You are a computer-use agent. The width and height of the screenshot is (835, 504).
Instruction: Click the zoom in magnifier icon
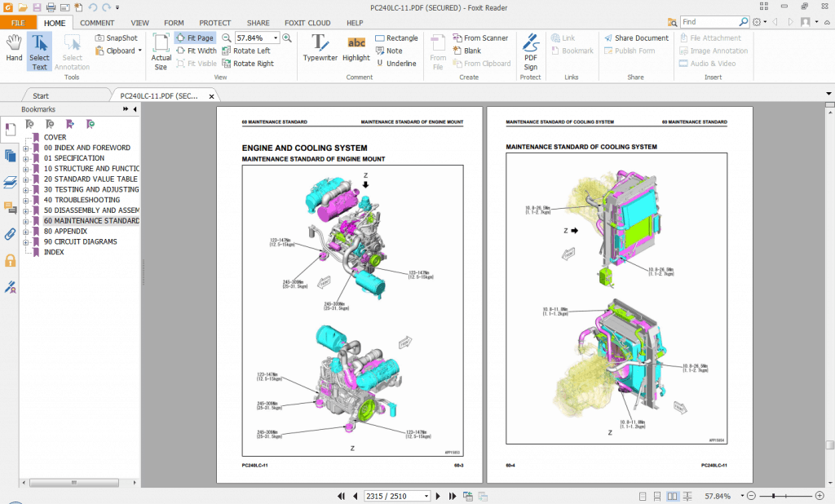[286, 38]
